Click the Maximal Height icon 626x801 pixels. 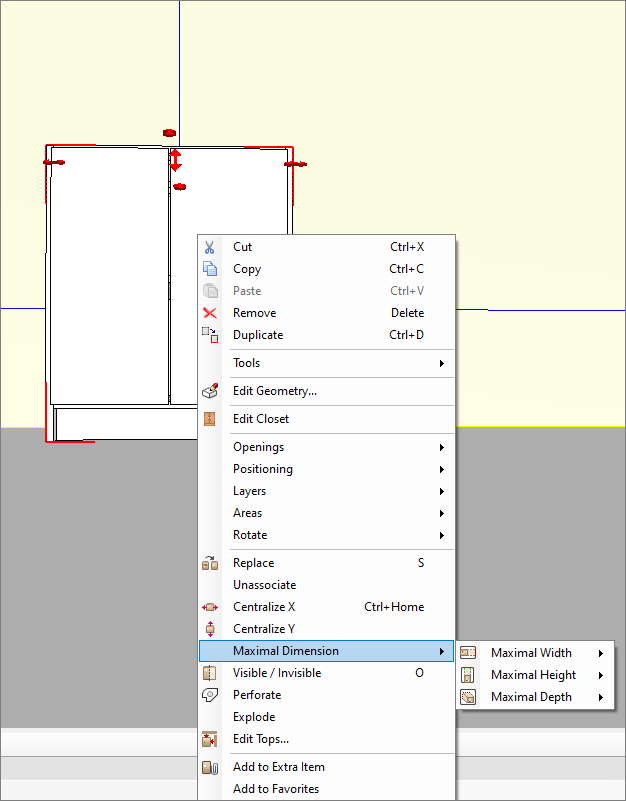tap(468, 675)
